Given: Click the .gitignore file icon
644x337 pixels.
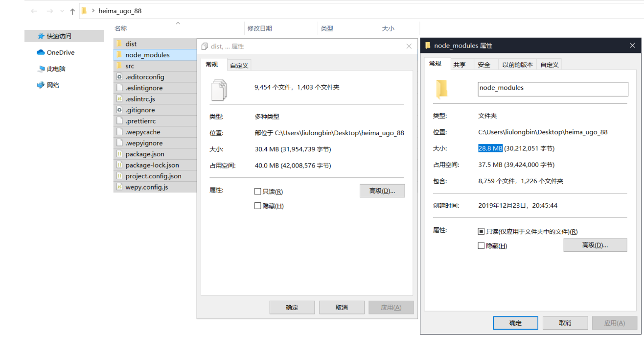Looking at the screenshot, I should point(119,110).
